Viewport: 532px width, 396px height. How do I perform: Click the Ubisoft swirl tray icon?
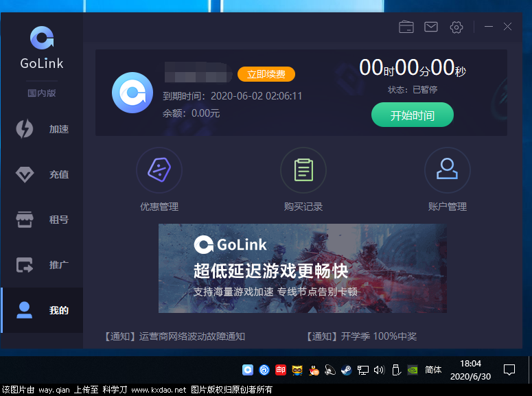(x=264, y=369)
